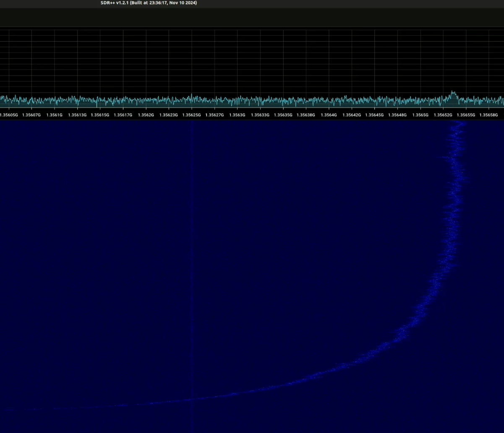504x433 pixels.
Task: Click the 1.35605G frequency scale label
Action: [9, 115]
